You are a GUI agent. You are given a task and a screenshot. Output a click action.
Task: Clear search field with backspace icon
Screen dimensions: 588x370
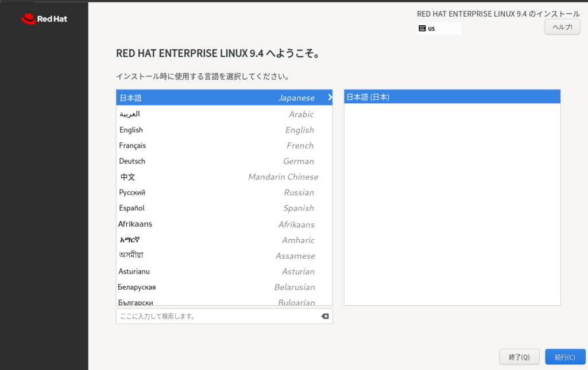coord(324,316)
